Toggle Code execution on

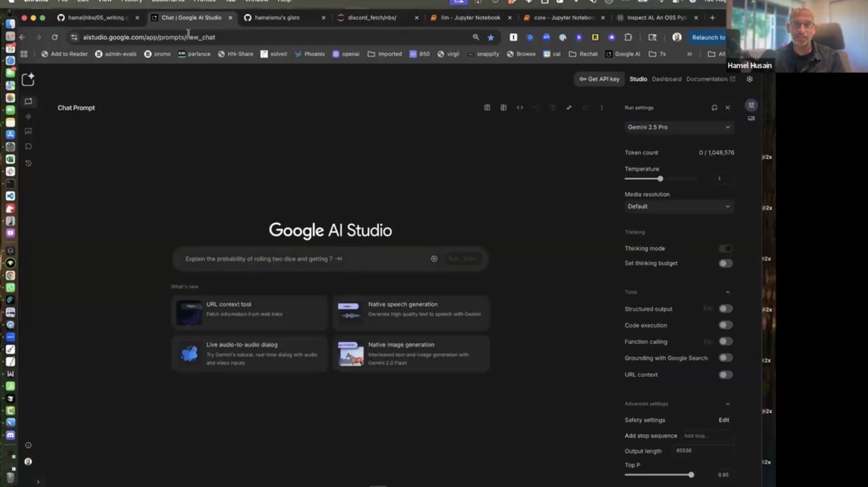coord(725,325)
